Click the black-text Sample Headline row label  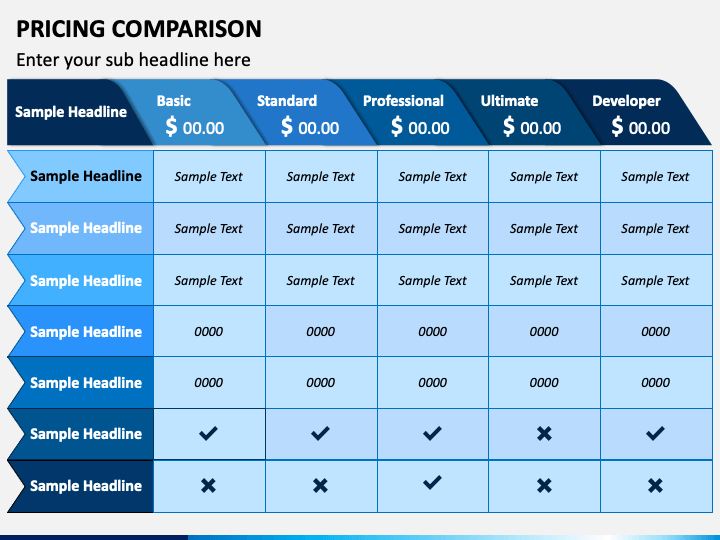[x=86, y=176]
